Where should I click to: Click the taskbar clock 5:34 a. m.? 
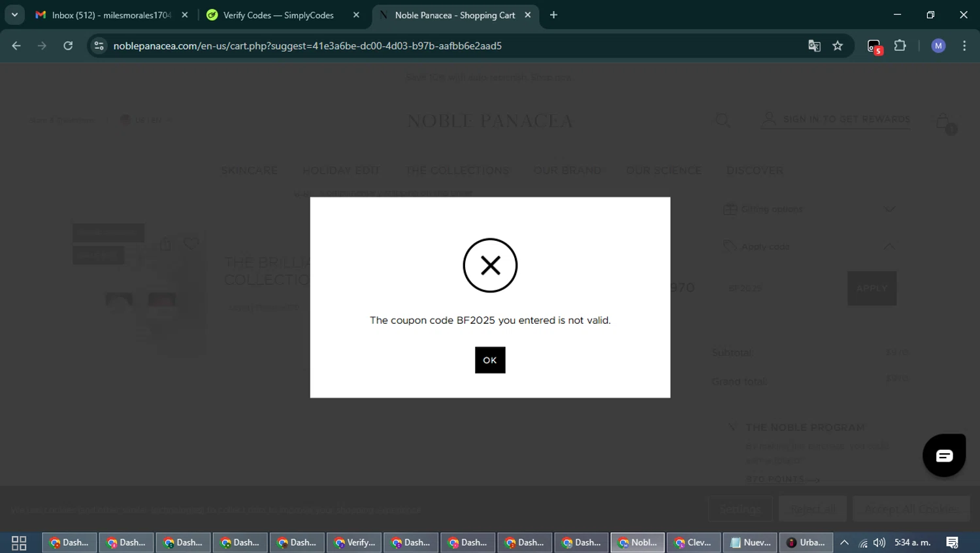pyautogui.click(x=913, y=543)
